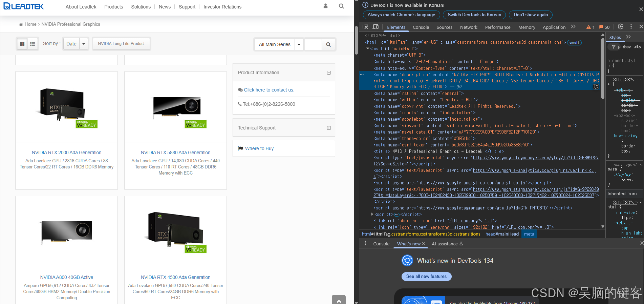644x304 pixels.
Task: Toggle the .cls element classes panel
Action: [x=637, y=47]
